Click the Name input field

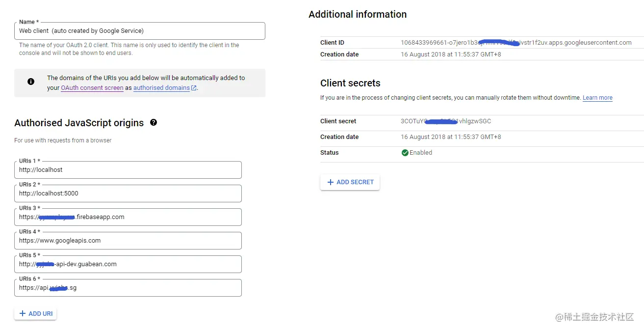[x=140, y=31]
